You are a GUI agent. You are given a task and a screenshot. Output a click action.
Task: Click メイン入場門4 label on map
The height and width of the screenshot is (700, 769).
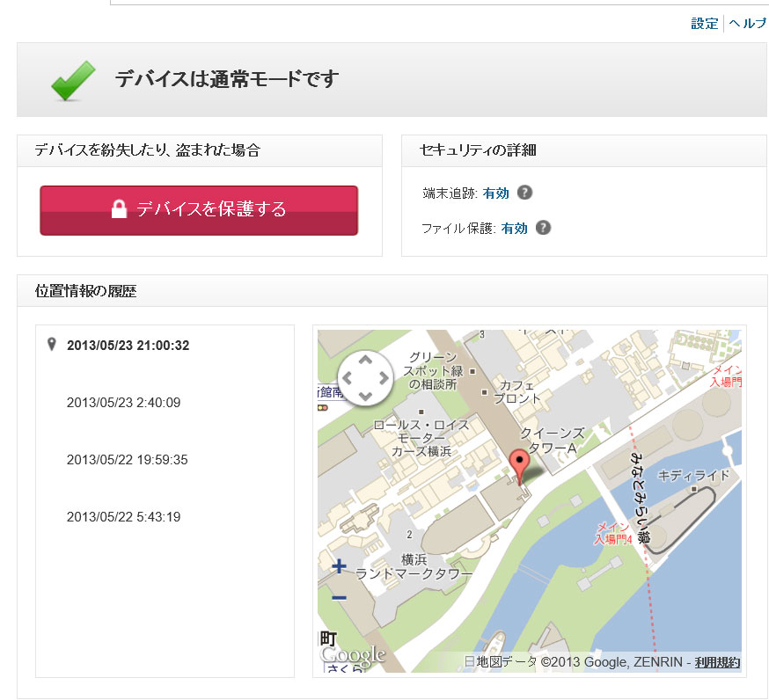pyautogui.click(x=612, y=533)
